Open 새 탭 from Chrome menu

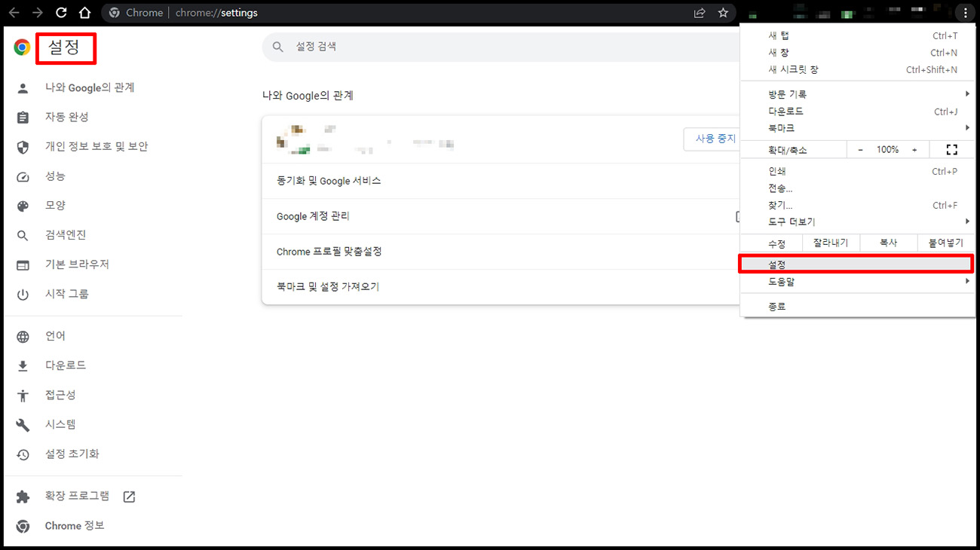(x=858, y=36)
